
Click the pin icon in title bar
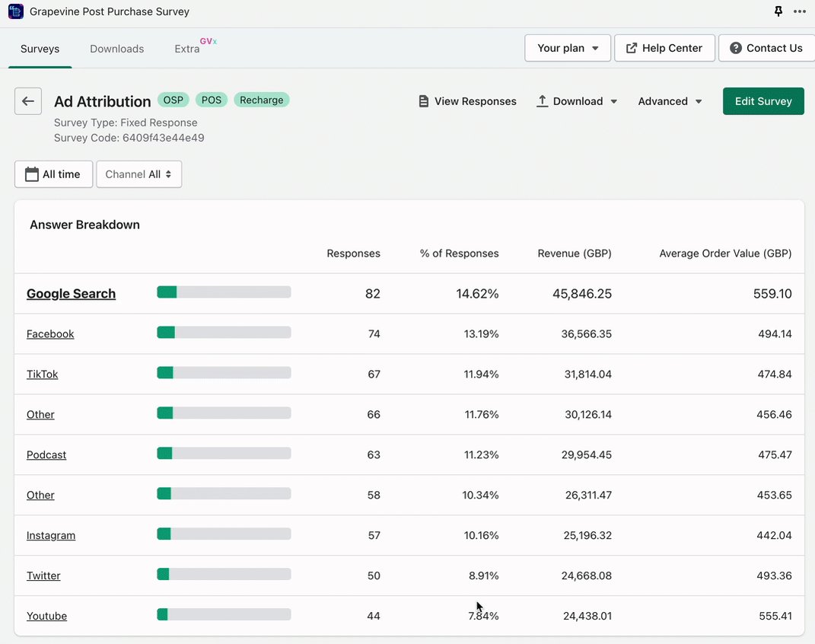[x=778, y=11]
